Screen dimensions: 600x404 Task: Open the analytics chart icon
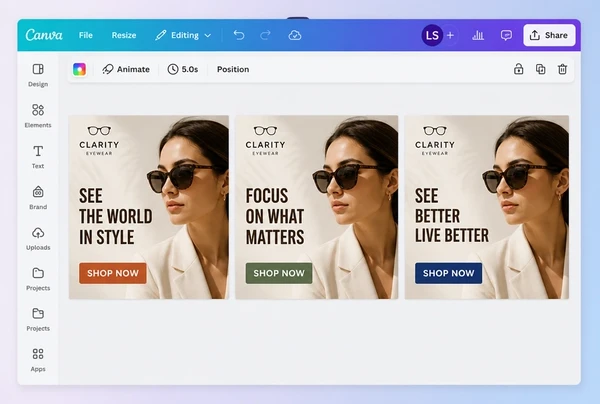[x=478, y=35]
